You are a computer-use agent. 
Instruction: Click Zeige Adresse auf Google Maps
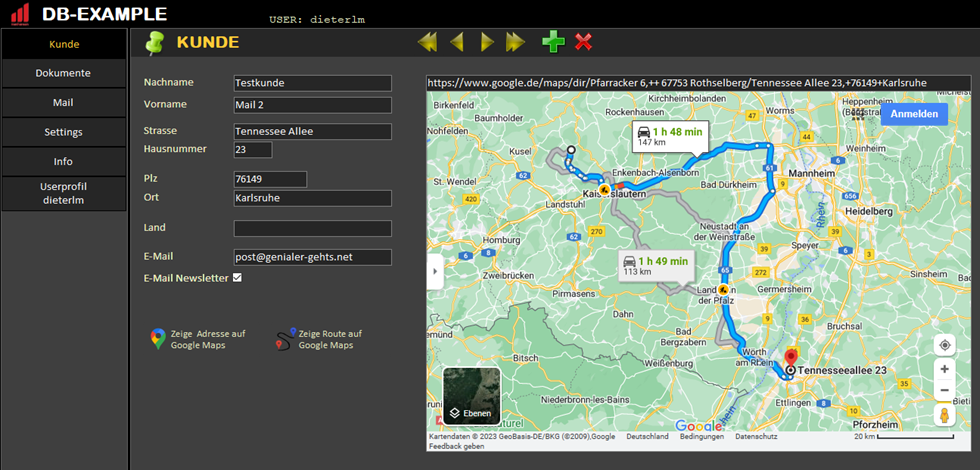click(x=197, y=339)
